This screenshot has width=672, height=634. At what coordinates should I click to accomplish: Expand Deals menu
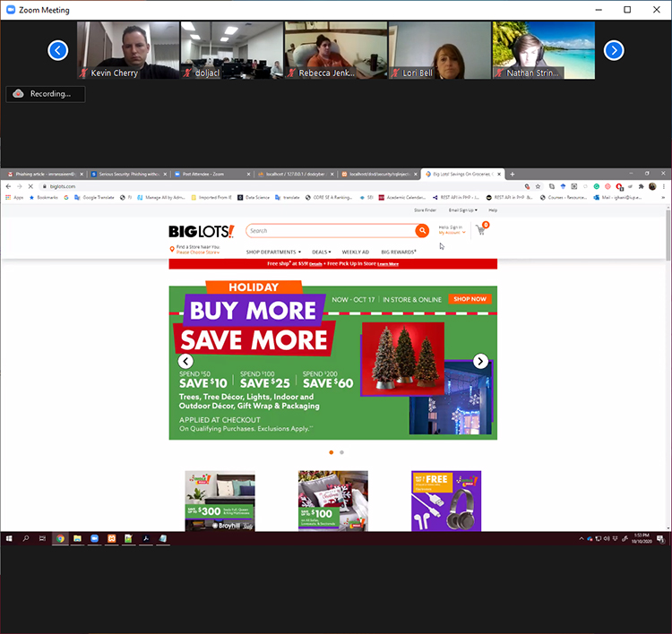(322, 252)
